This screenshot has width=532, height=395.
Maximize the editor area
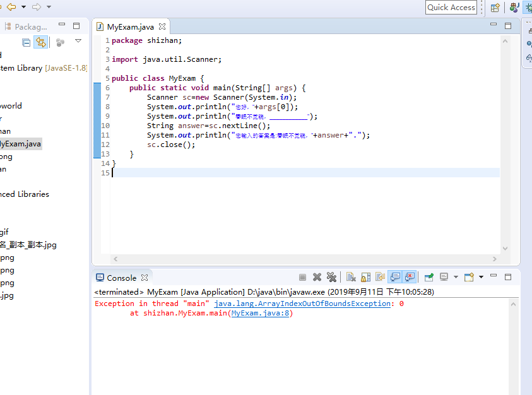click(508, 26)
